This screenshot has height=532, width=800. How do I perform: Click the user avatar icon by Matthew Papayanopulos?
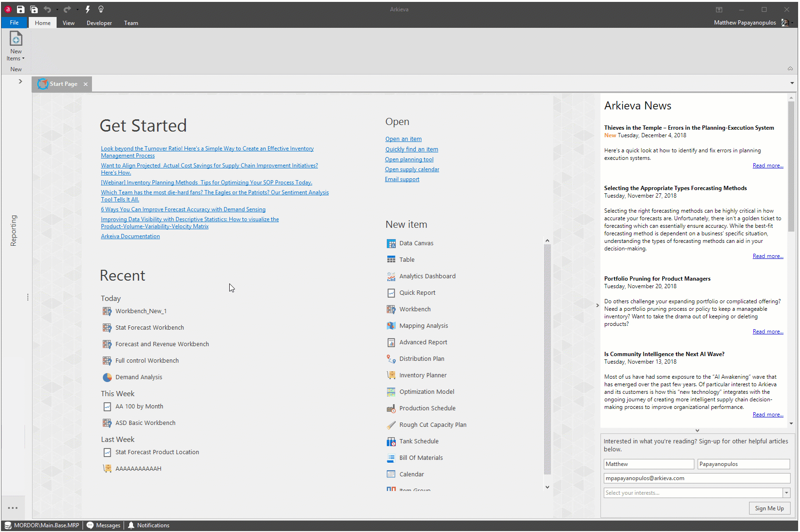tap(785, 23)
